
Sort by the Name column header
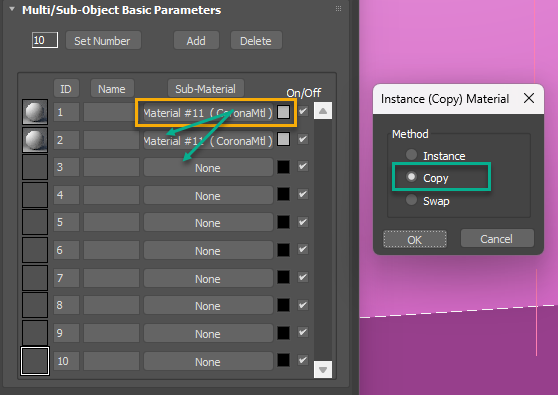click(112, 89)
